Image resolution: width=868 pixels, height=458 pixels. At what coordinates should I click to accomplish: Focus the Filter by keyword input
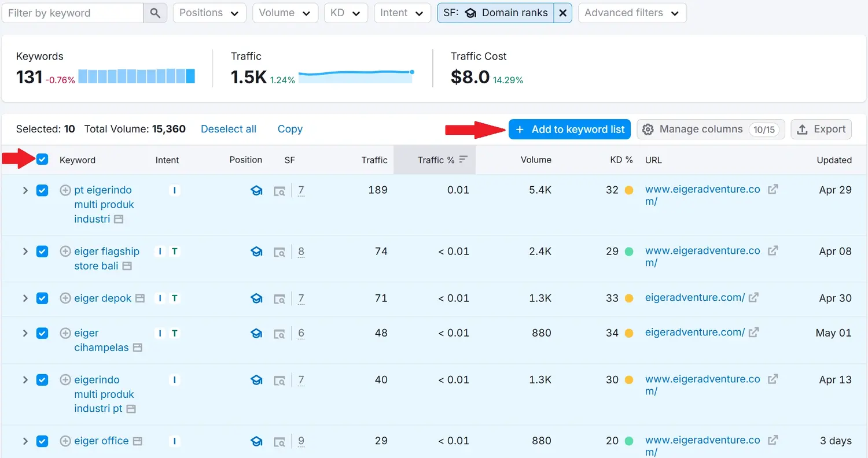(x=73, y=13)
